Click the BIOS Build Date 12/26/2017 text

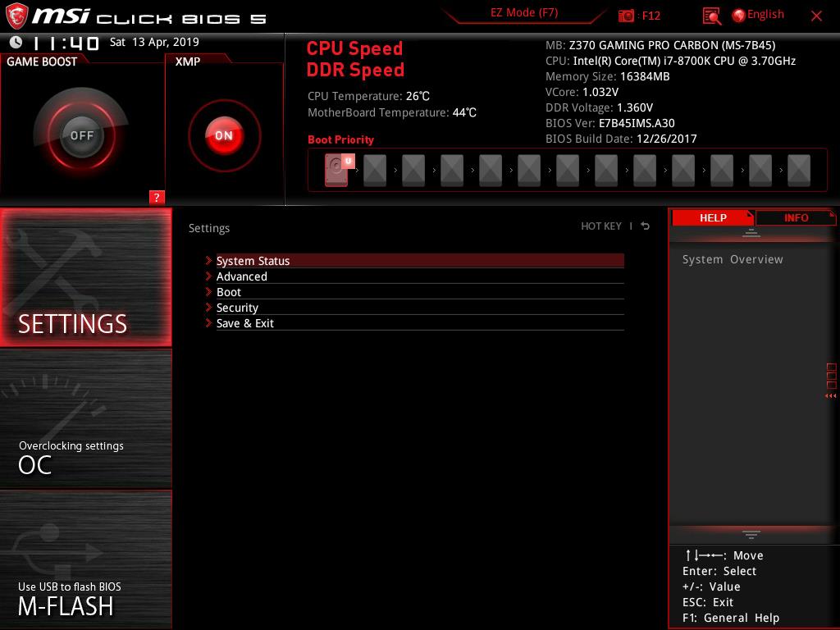pyautogui.click(x=621, y=139)
